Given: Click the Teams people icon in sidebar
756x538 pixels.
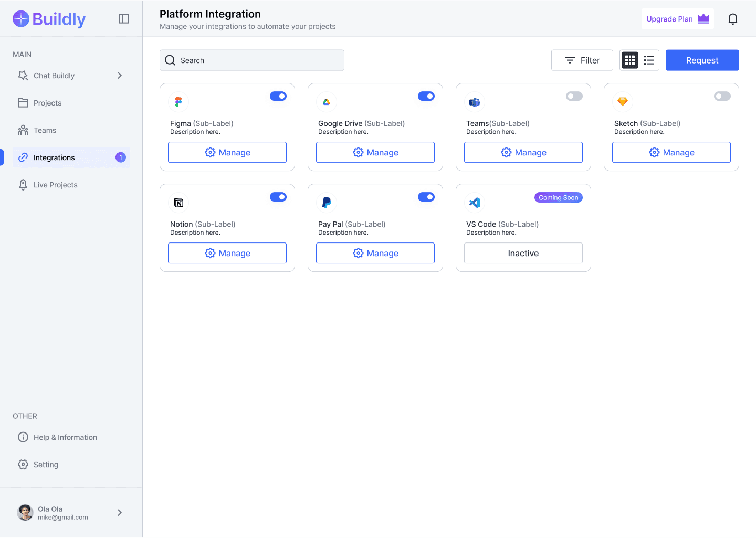Looking at the screenshot, I should coord(23,130).
